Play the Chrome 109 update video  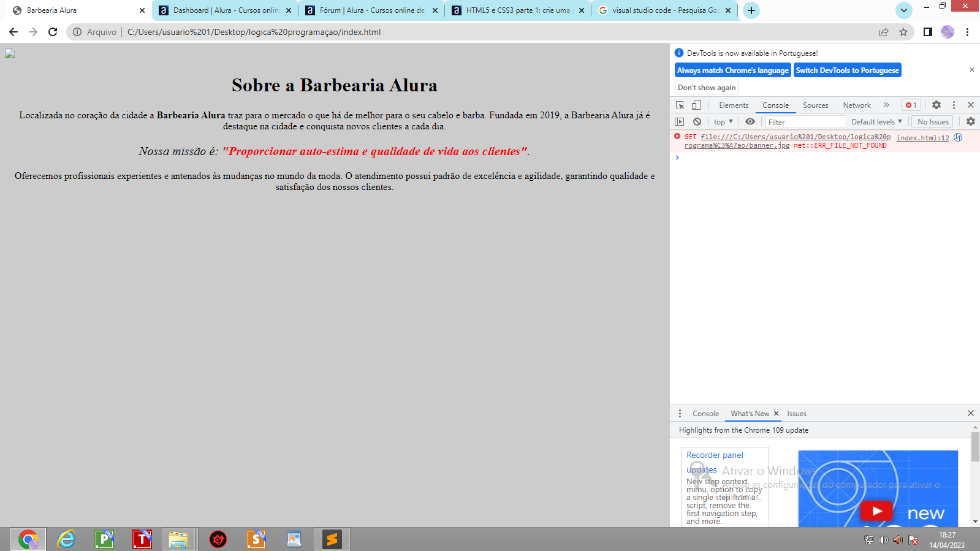pyautogui.click(x=876, y=511)
